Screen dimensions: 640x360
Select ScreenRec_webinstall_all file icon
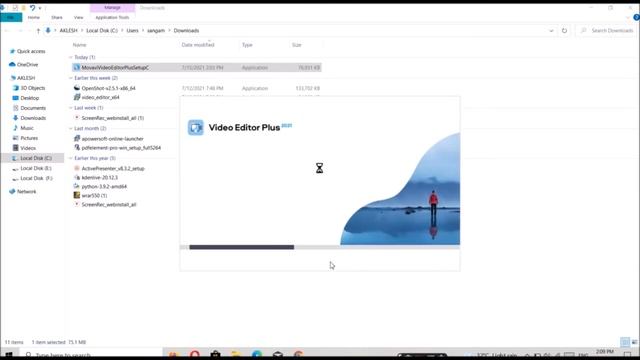77,204
